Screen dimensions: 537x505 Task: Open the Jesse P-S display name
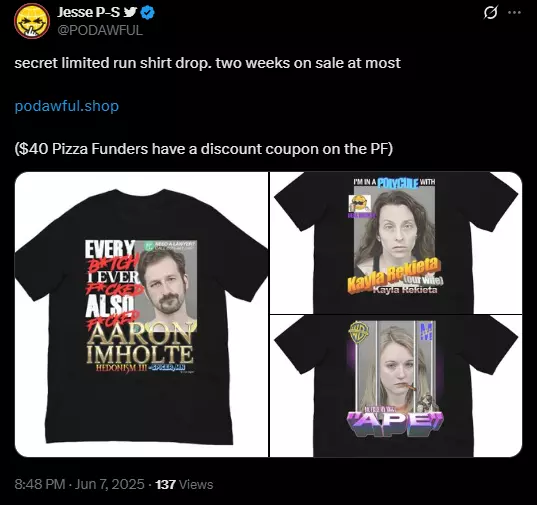pos(88,12)
